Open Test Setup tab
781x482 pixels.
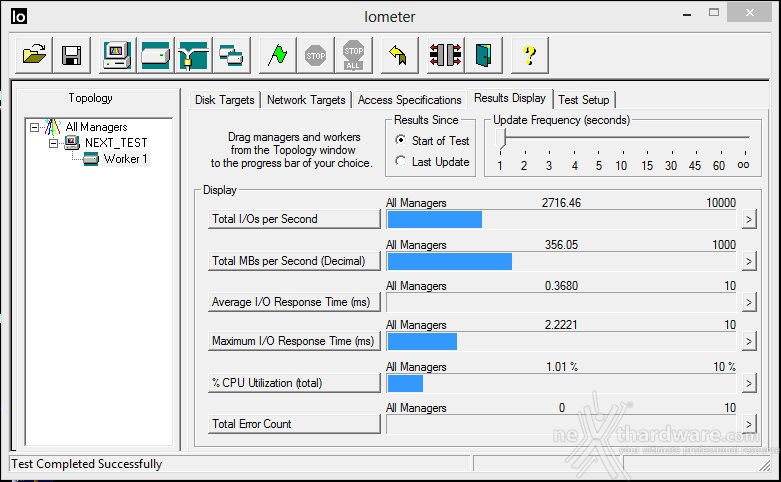[584, 100]
